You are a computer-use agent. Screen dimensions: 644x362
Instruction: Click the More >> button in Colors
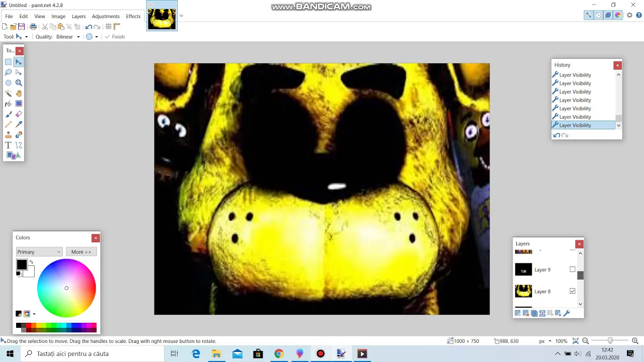[x=82, y=252]
